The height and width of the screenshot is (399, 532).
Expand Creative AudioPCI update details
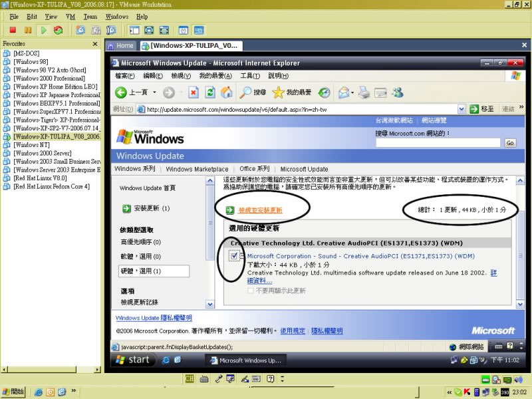coord(242,256)
